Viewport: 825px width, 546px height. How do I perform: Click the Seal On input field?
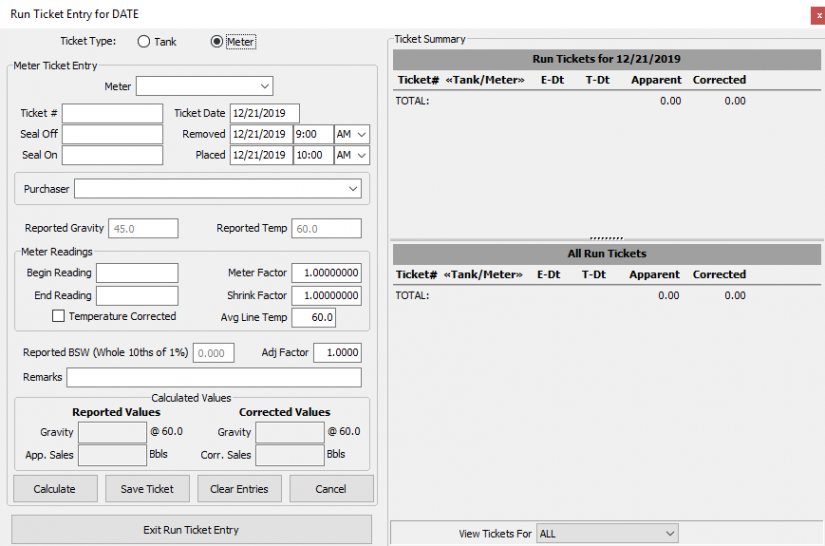(x=113, y=155)
